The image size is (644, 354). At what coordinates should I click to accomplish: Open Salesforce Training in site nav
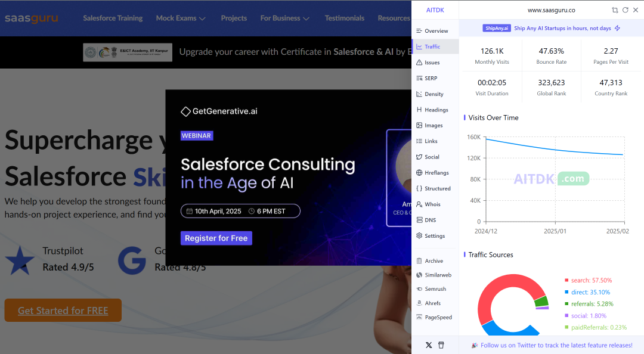(113, 18)
